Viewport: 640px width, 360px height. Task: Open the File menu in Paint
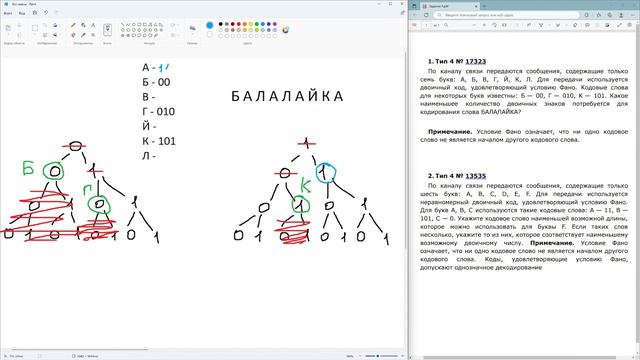coord(8,13)
